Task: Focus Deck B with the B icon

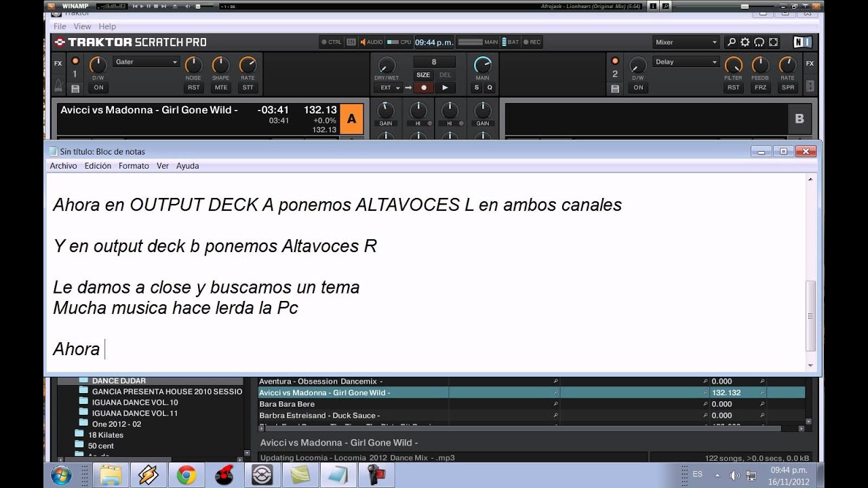Action: (x=800, y=119)
